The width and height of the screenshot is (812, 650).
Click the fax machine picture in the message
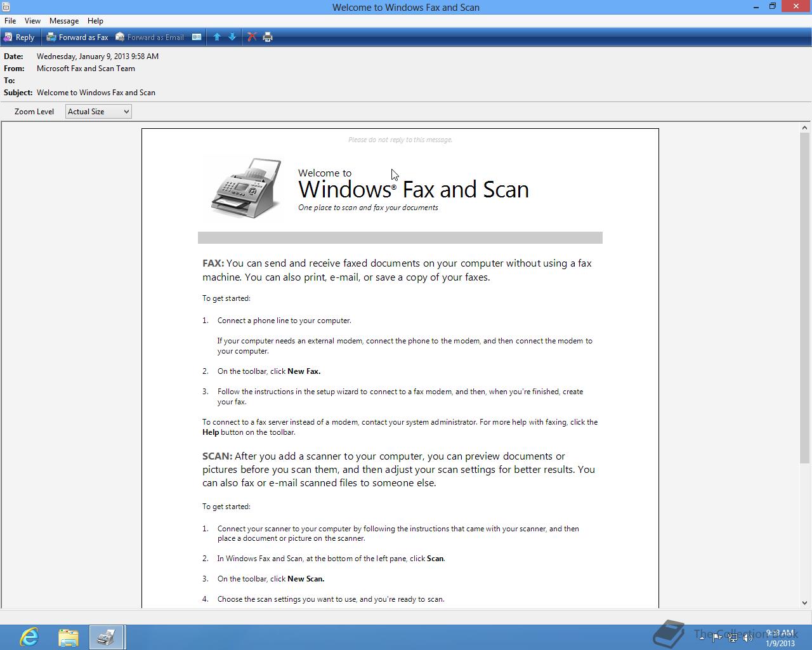coord(246,188)
